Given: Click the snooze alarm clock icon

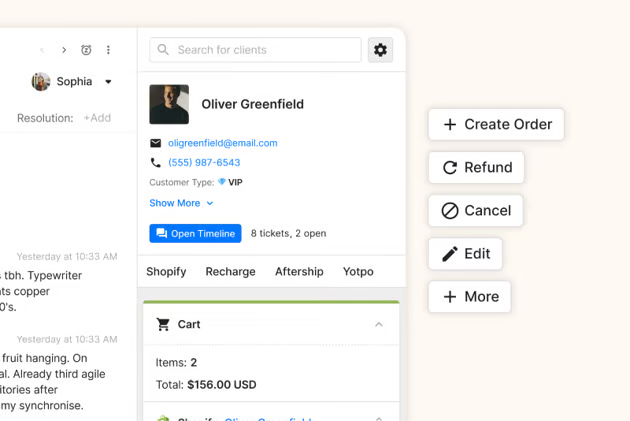Looking at the screenshot, I should tap(86, 50).
